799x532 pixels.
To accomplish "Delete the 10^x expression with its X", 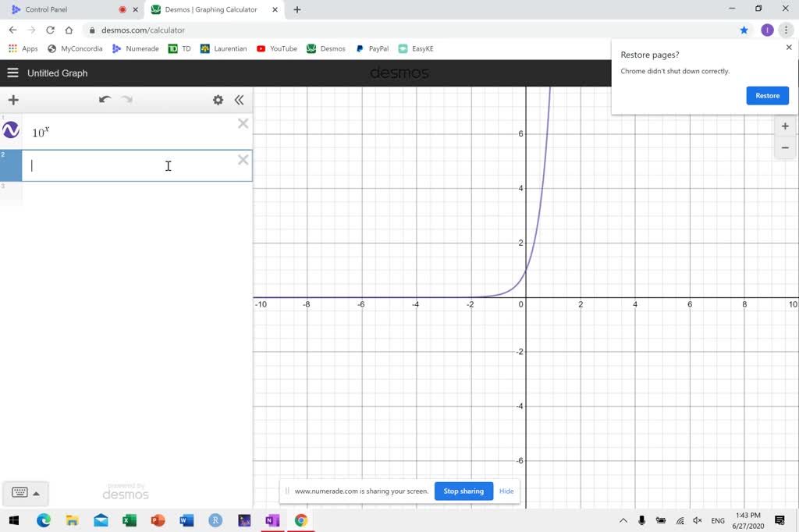I will 243,123.
